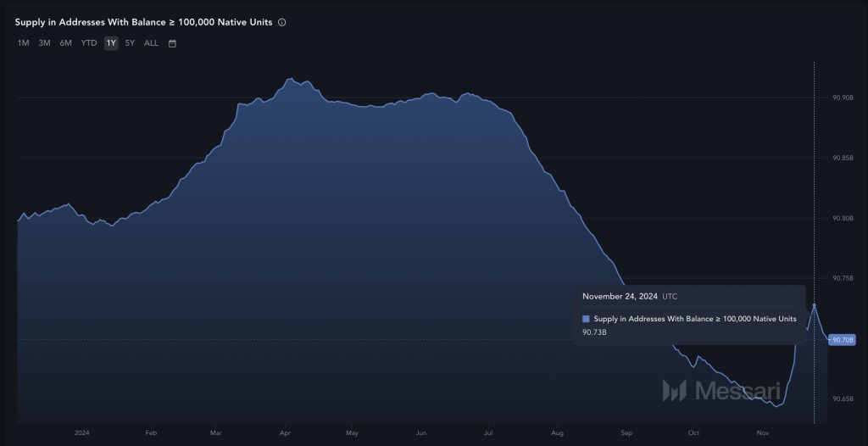868x446 pixels.
Task: Click the 90.90B y-axis label
Action: [843, 98]
